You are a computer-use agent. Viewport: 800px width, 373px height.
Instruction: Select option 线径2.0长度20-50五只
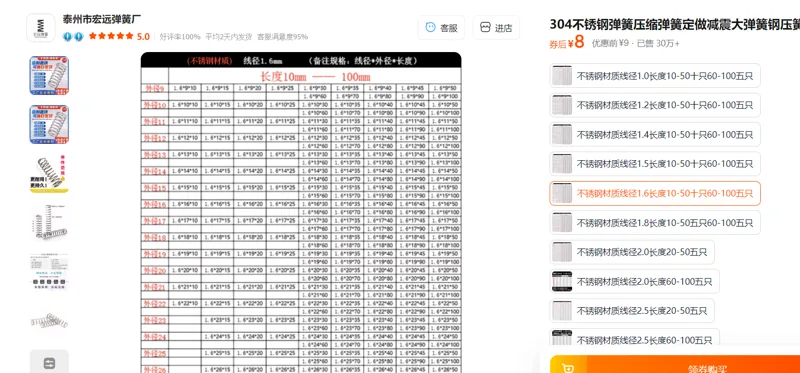point(632,252)
